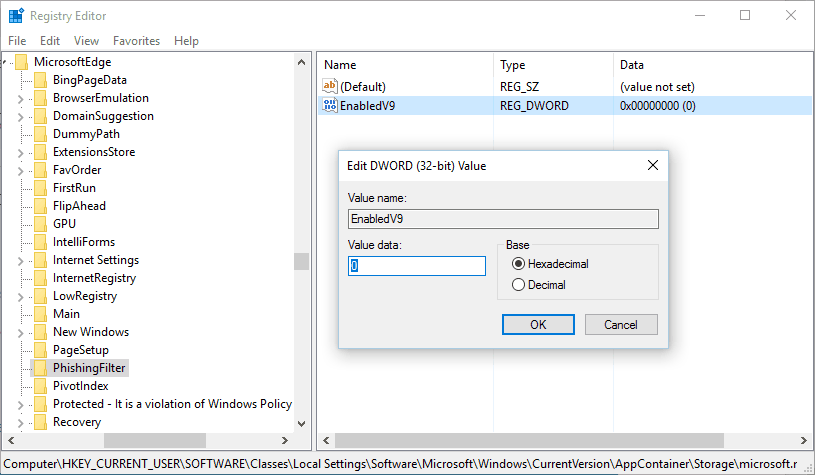The height and width of the screenshot is (475, 815).
Task: Click the tree pane scroll up arrow
Action: pyautogui.click(x=301, y=62)
